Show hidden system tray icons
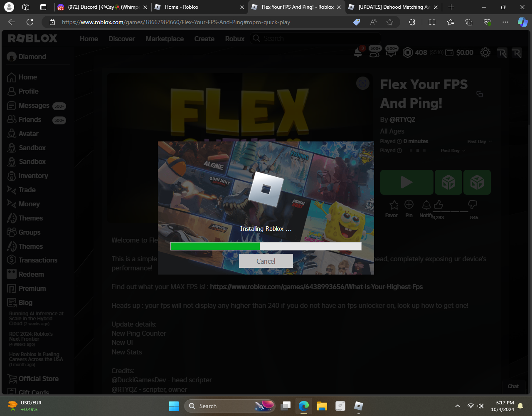 (x=458, y=406)
